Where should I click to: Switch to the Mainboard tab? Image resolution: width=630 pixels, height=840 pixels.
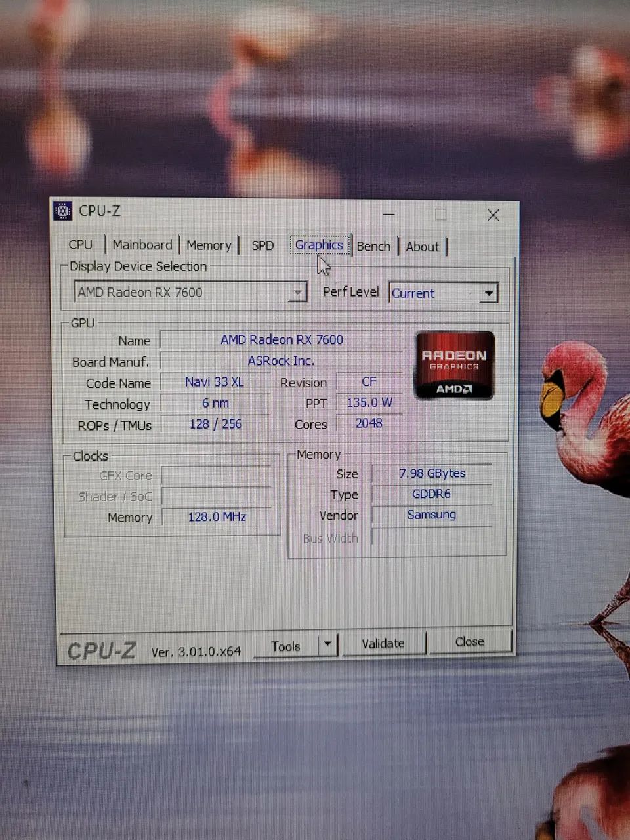click(x=142, y=245)
